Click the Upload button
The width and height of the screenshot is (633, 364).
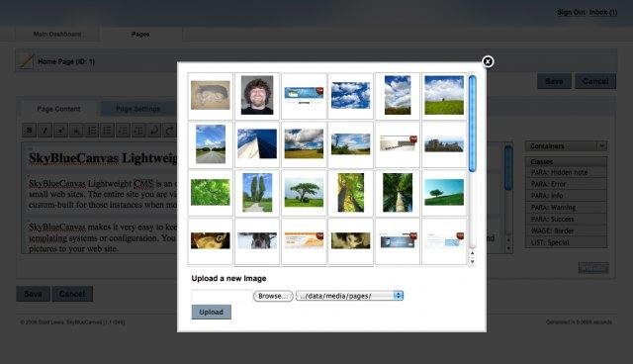click(211, 312)
